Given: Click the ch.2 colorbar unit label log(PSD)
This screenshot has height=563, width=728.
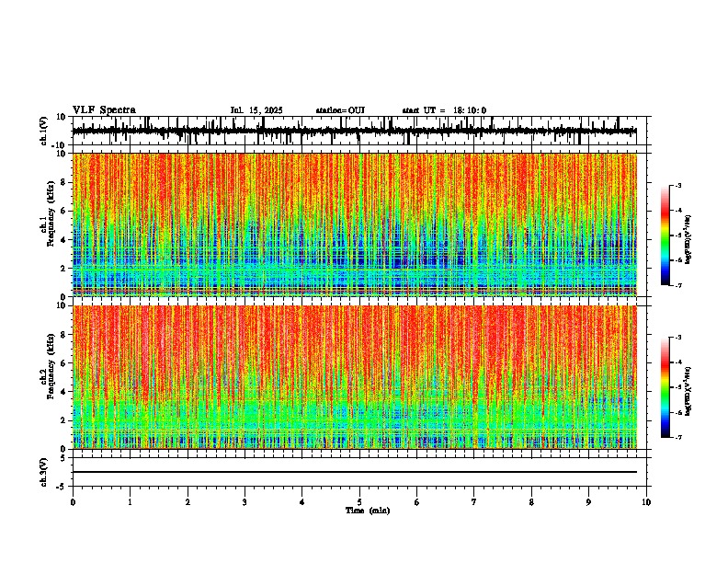Looking at the screenshot, I should pyautogui.click(x=688, y=391).
